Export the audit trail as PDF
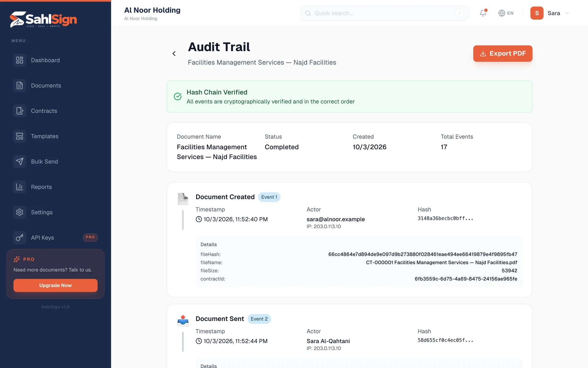This screenshot has height=368, width=588. 503,54
